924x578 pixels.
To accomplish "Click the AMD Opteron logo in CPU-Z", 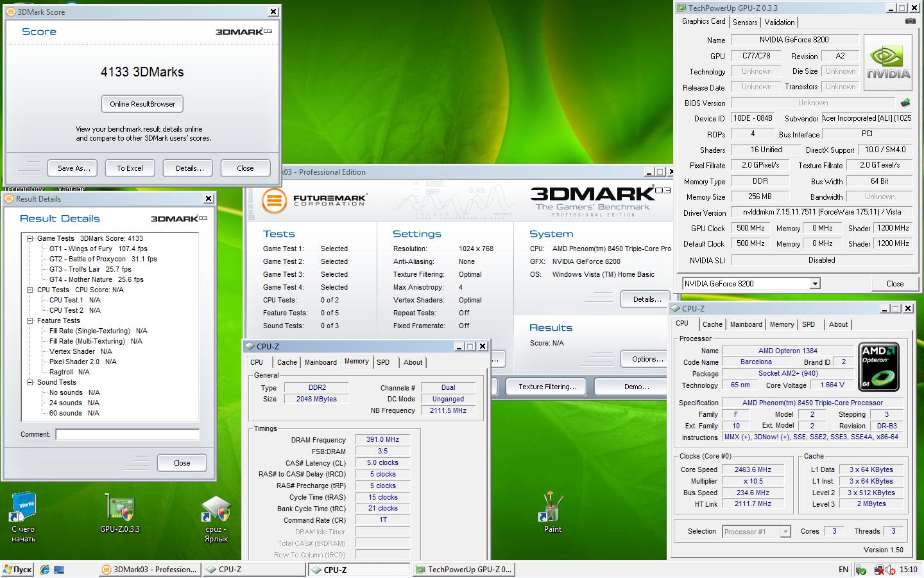I will pos(878,367).
